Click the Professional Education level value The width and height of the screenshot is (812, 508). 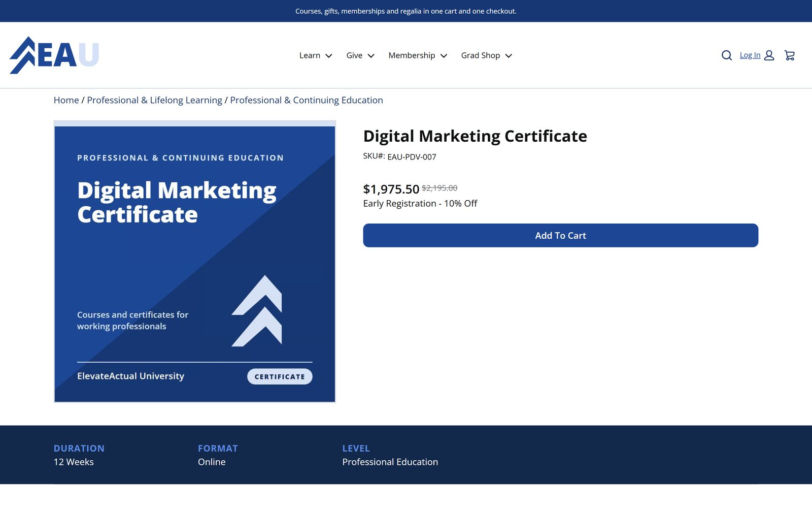click(x=390, y=462)
